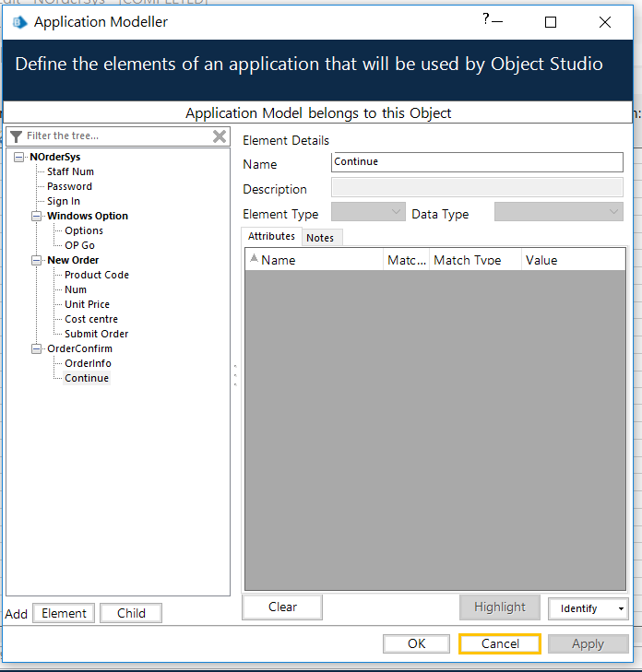Select New Order in the tree
Image resolution: width=642 pixels, height=672 pixels.
point(73,260)
